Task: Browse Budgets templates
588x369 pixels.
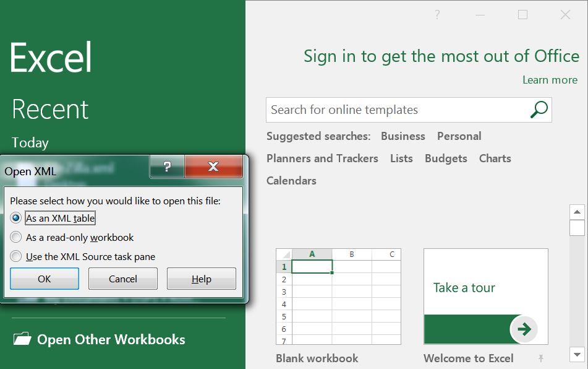Action: (446, 158)
